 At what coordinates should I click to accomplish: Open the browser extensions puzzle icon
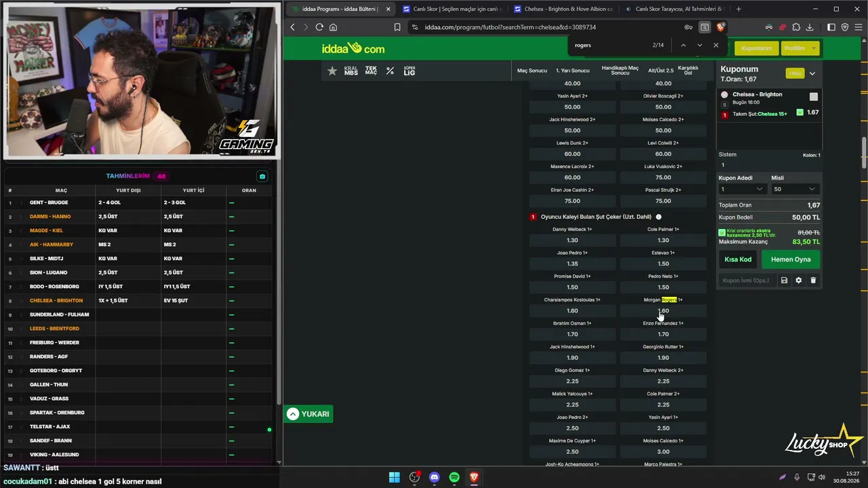(796, 27)
